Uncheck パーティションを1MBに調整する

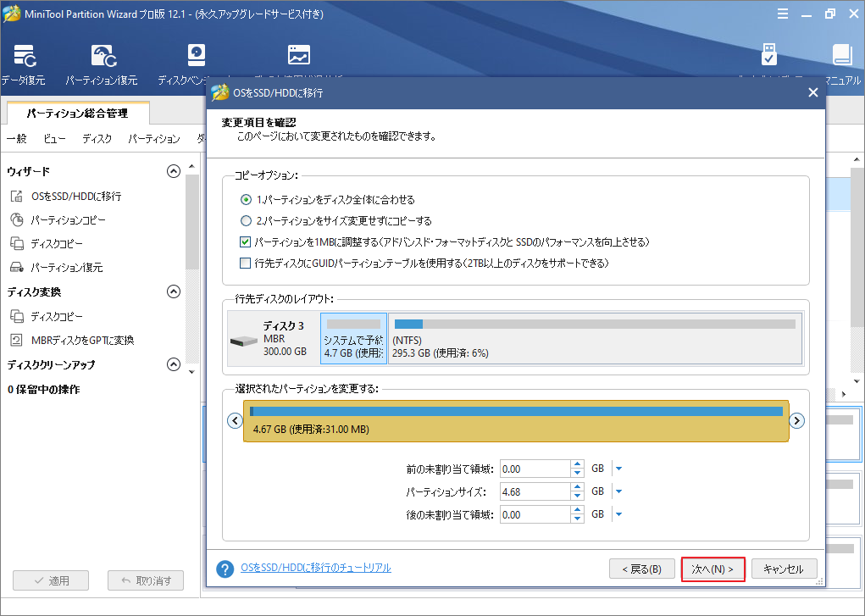coord(244,239)
